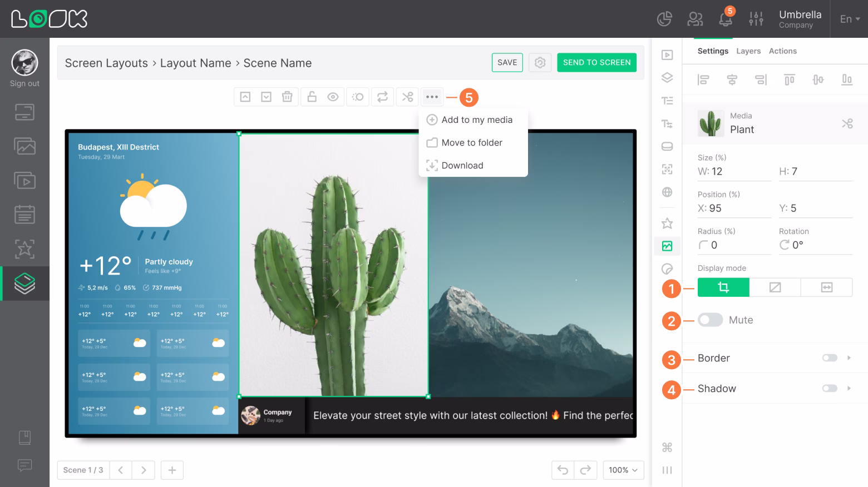Image resolution: width=868 pixels, height=487 pixels.
Task: Enable the Shadow toggle
Action: point(830,389)
